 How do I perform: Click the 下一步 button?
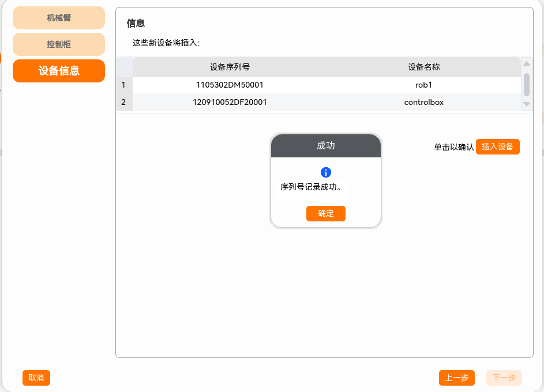[x=504, y=378]
